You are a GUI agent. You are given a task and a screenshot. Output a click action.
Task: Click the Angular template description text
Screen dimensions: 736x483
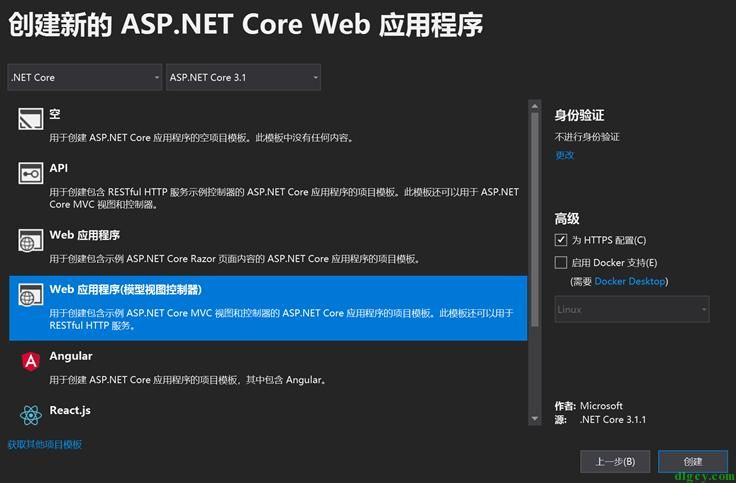pyautogui.click(x=188, y=380)
